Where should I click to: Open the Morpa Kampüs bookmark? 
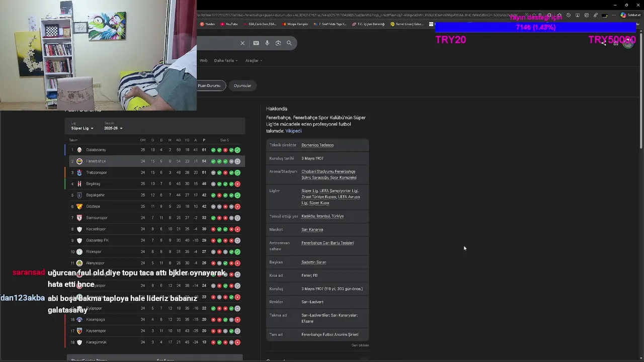[x=295, y=24]
